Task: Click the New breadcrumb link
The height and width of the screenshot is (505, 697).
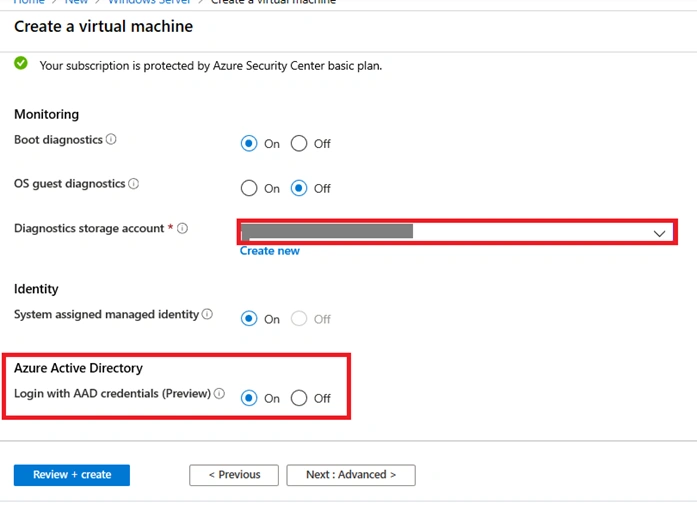Action: 76,2
